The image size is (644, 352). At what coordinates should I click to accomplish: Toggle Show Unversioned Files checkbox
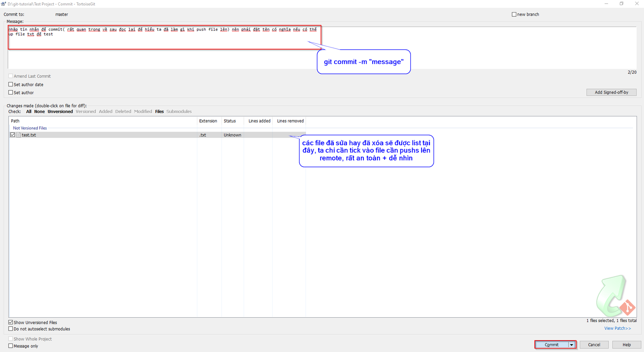tap(11, 322)
